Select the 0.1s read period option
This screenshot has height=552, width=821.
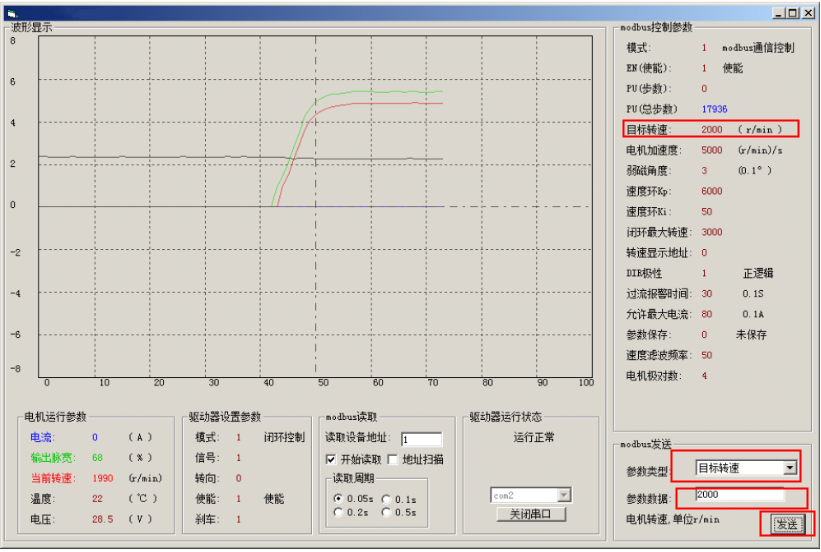386,498
